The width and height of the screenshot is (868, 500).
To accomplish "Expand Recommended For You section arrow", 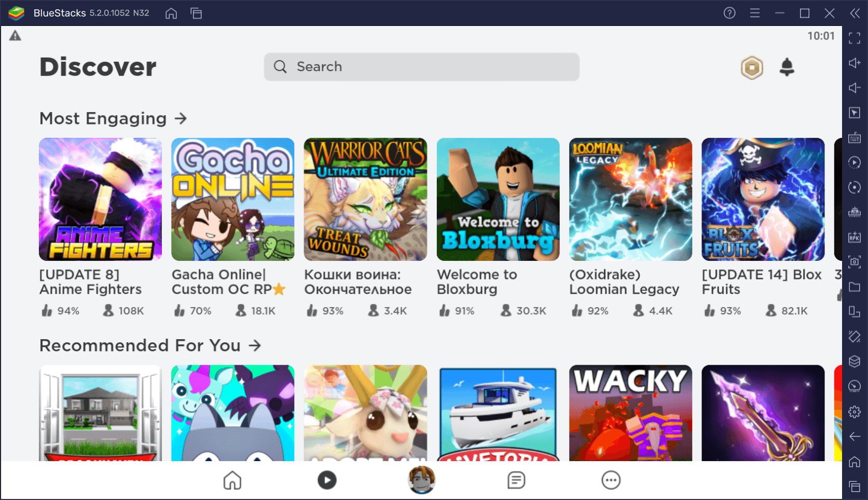I will pyautogui.click(x=254, y=345).
